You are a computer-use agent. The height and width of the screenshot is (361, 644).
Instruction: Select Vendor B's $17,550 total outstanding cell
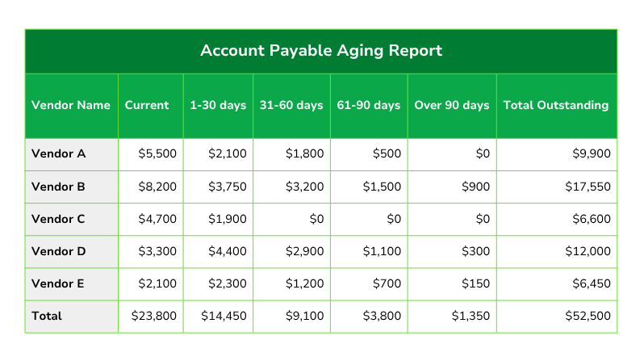[x=557, y=187]
